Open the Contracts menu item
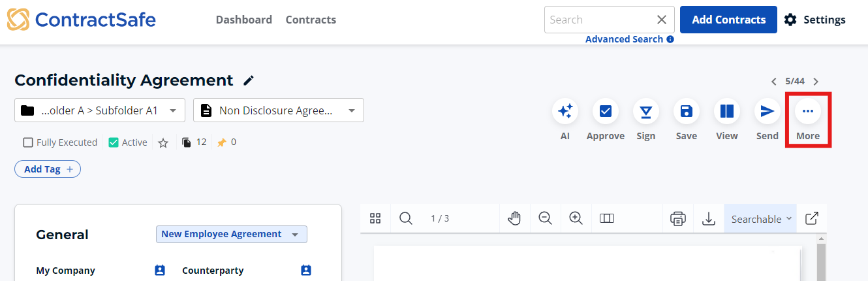868x281 pixels. [311, 20]
